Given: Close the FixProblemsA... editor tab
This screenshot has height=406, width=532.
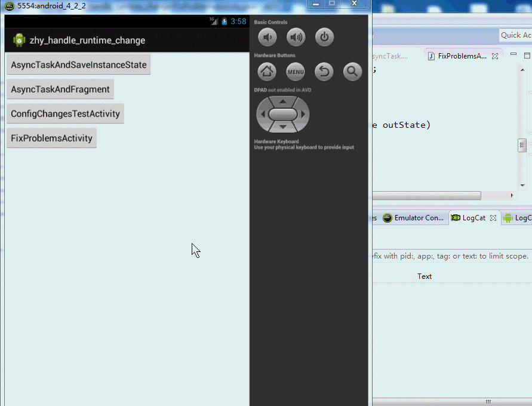Looking at the screenshot, I should [x=495, y=56].
